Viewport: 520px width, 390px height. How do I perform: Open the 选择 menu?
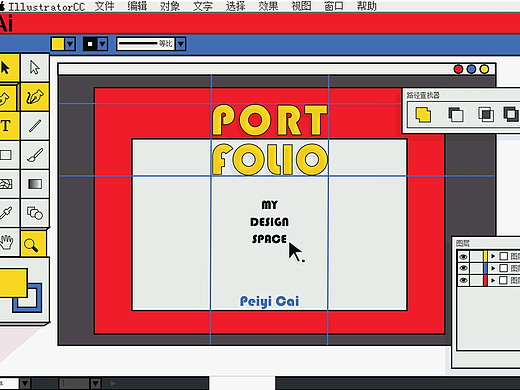tap(235, 6)
